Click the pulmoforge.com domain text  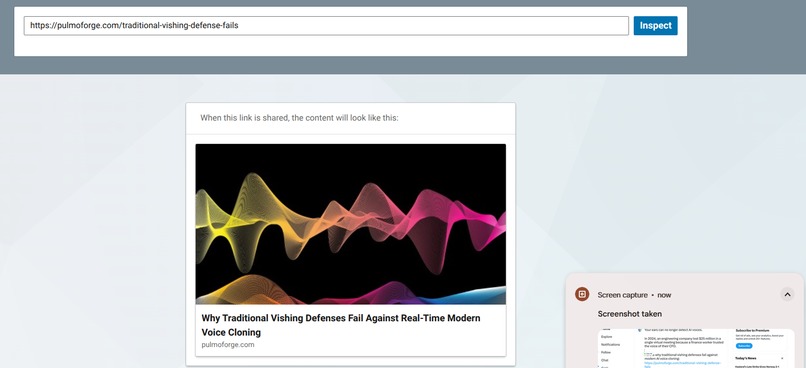pos(228,345)
